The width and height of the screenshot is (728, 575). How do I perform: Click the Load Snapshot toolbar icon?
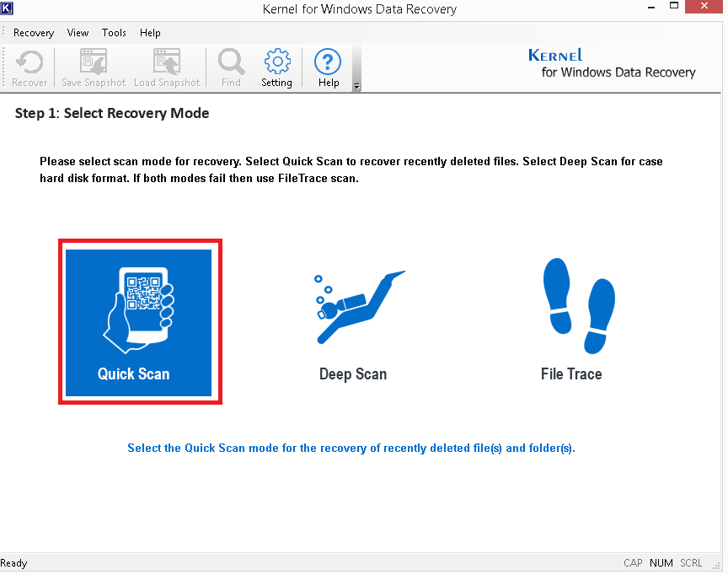click(167, 67)
